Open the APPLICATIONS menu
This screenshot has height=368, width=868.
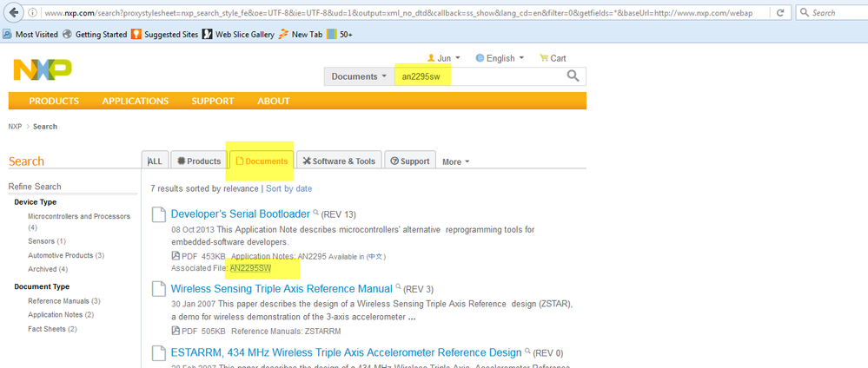coord(135,101)
